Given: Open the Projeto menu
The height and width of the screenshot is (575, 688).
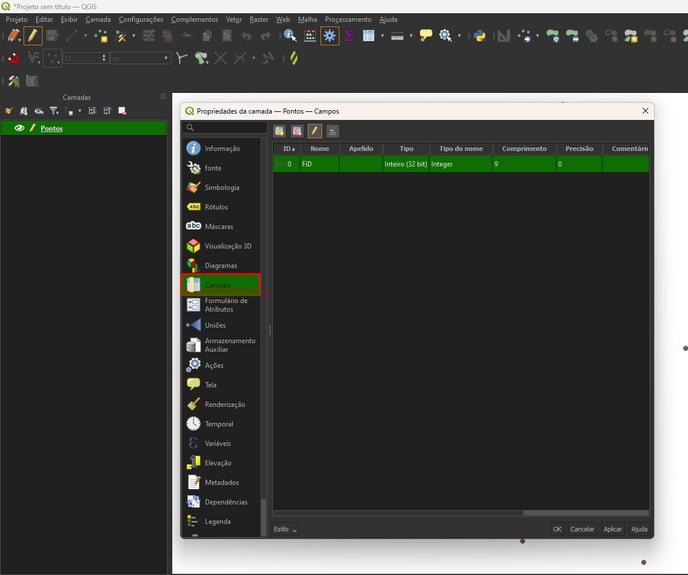Looking at the screenshot, I should 17,19.
